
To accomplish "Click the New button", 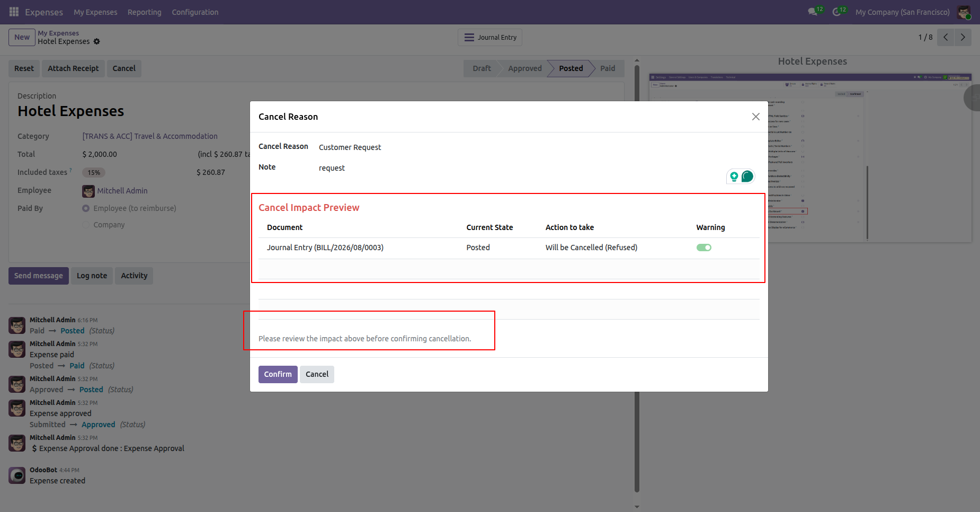I will click(22, 37).
